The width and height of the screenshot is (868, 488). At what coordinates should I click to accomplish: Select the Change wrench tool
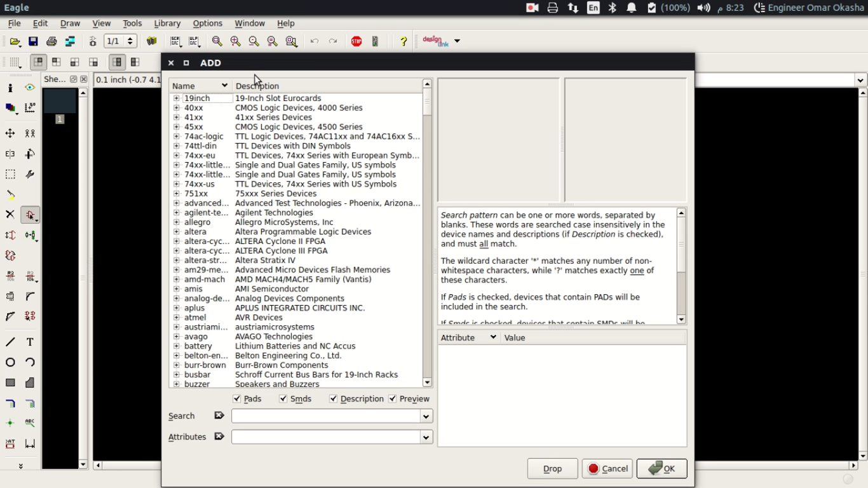[30, 174]
